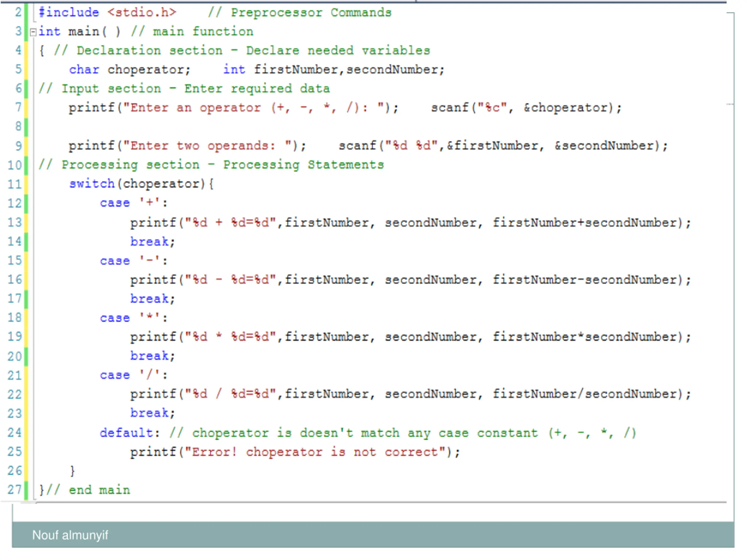Click 'switch' keyword on line 11

92,184
